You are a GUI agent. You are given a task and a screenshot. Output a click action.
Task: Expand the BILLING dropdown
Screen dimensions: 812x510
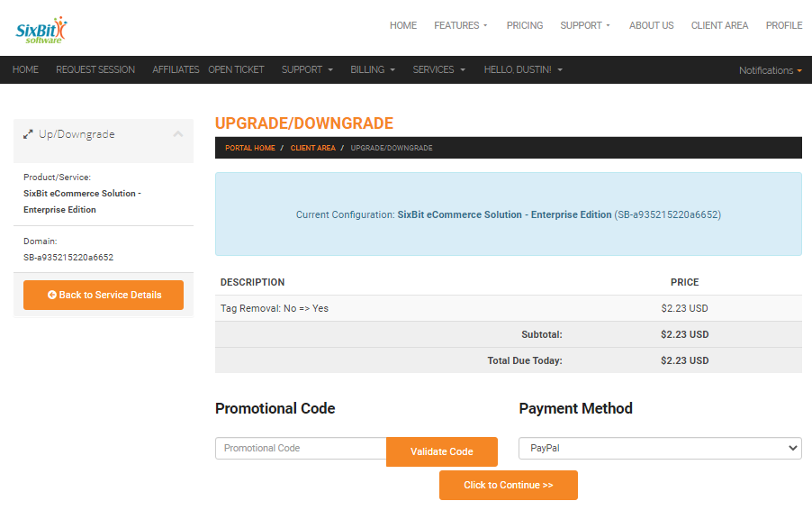point(373,69)
